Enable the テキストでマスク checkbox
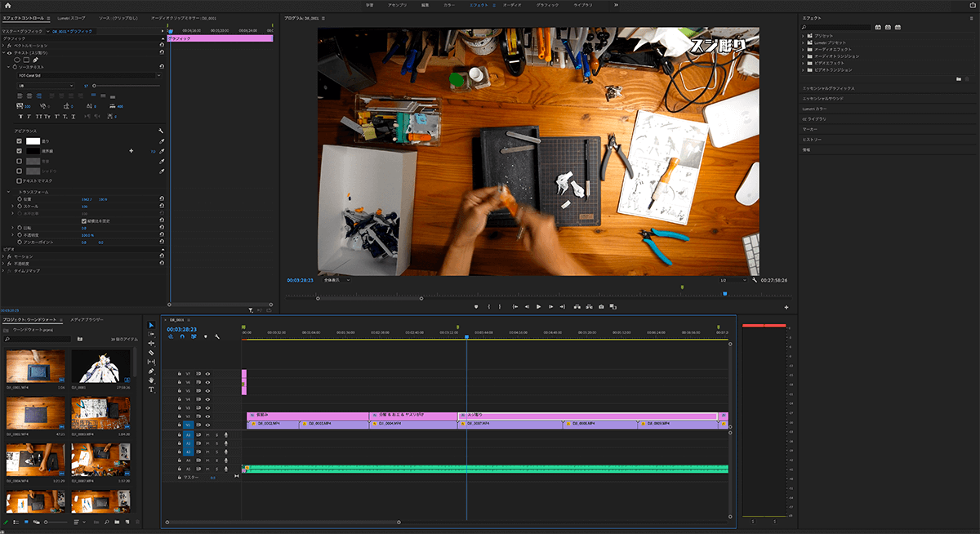Image resolution: width=980 pixels, height=534 pixels. 20,180
